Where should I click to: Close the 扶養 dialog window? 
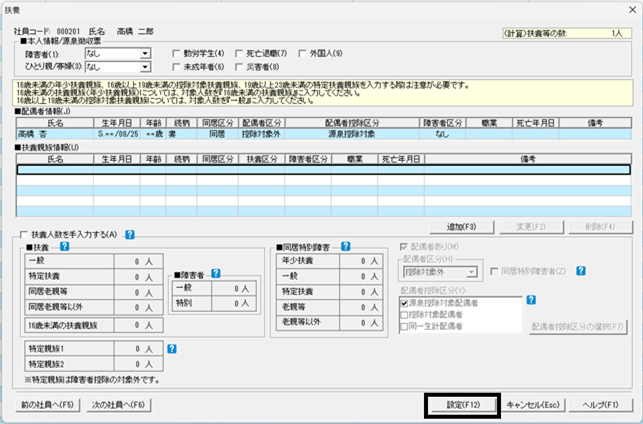click(x=633, y=10)
